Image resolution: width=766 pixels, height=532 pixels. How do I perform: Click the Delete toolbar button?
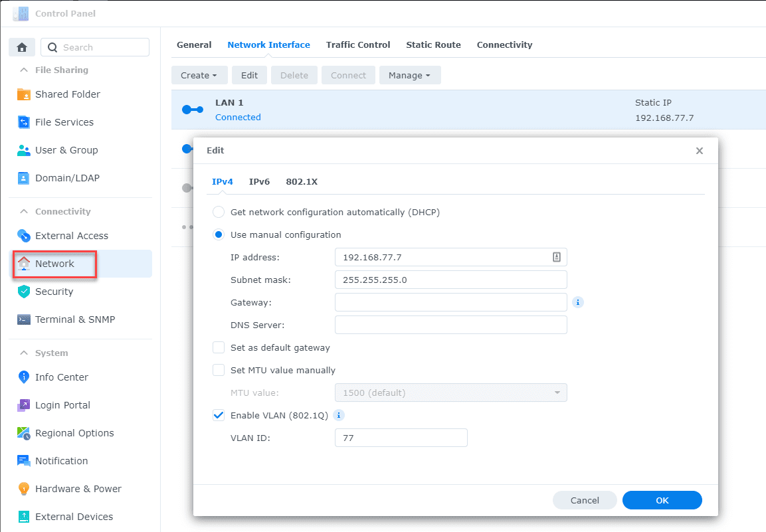coord(294,75)
